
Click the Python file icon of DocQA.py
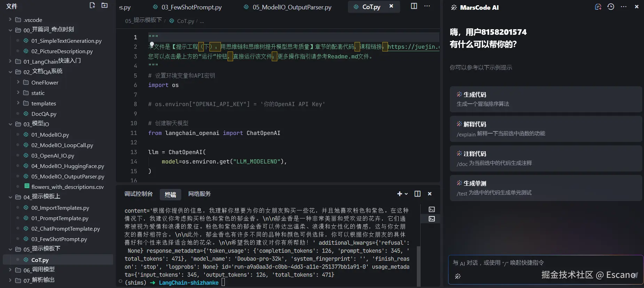(x=26, y=114)
